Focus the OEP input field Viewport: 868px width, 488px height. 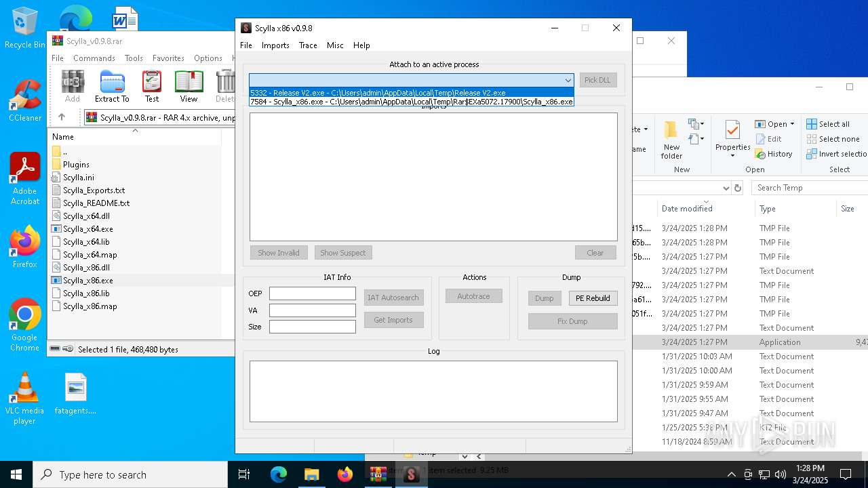pos(312,293)
